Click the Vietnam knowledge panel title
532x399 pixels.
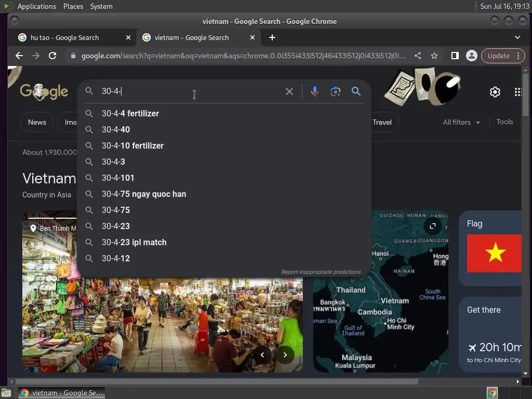pos(49,179)
